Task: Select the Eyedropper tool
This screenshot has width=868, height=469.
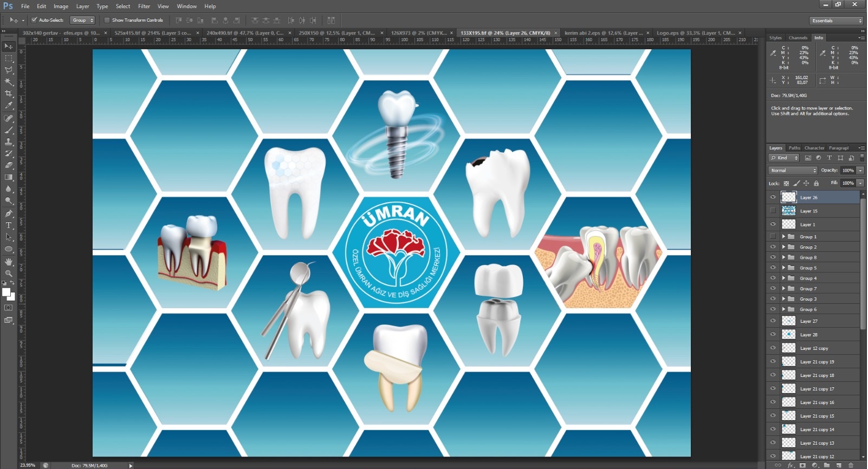Action: click(x=9, y=106)
